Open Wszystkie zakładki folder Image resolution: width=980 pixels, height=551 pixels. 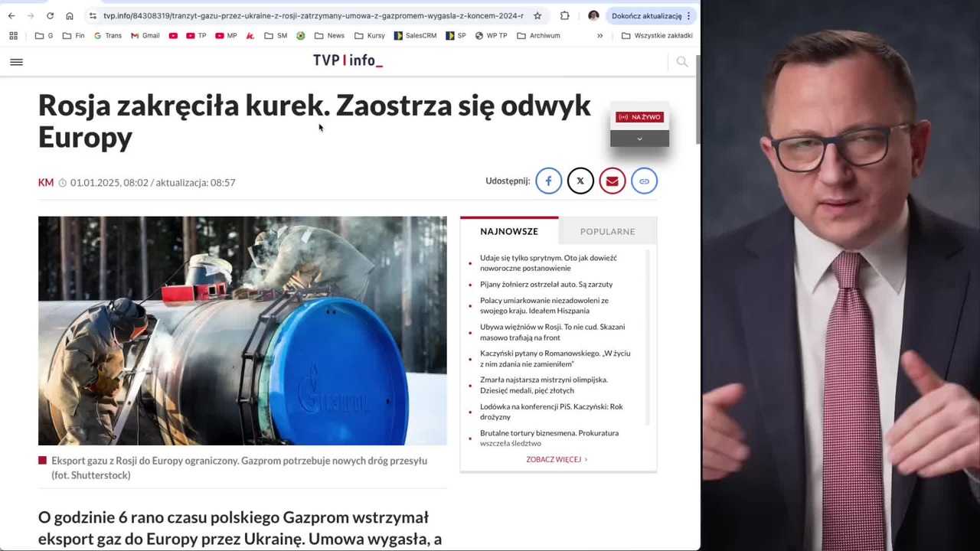click(x=657, y=35)
